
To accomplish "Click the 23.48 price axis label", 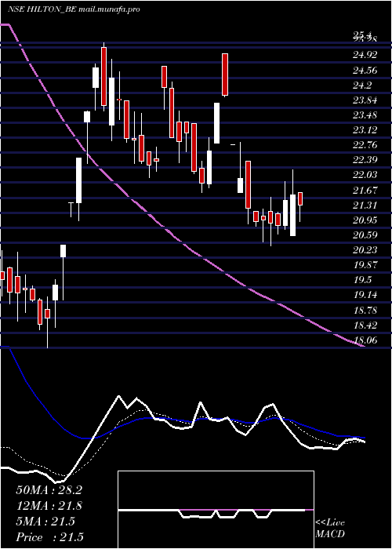I will [x=365, y=115].
